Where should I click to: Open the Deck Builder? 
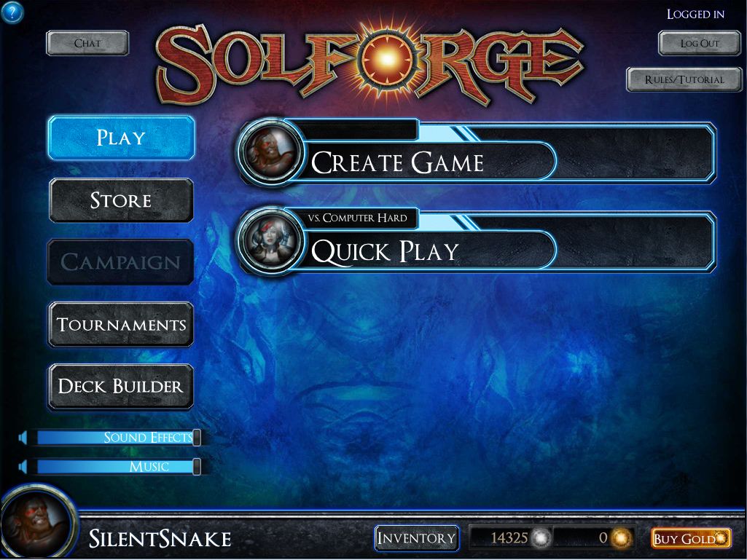[x=121, y=386]
